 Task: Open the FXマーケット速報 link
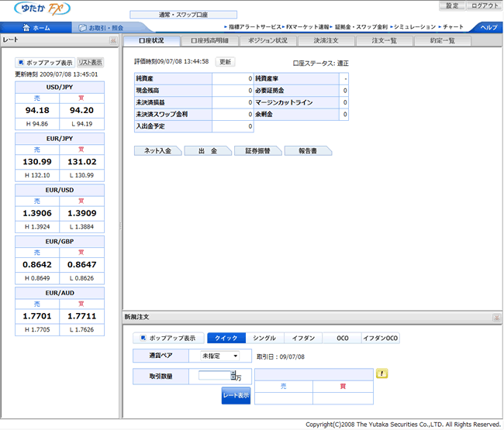[x=308, y=27]
